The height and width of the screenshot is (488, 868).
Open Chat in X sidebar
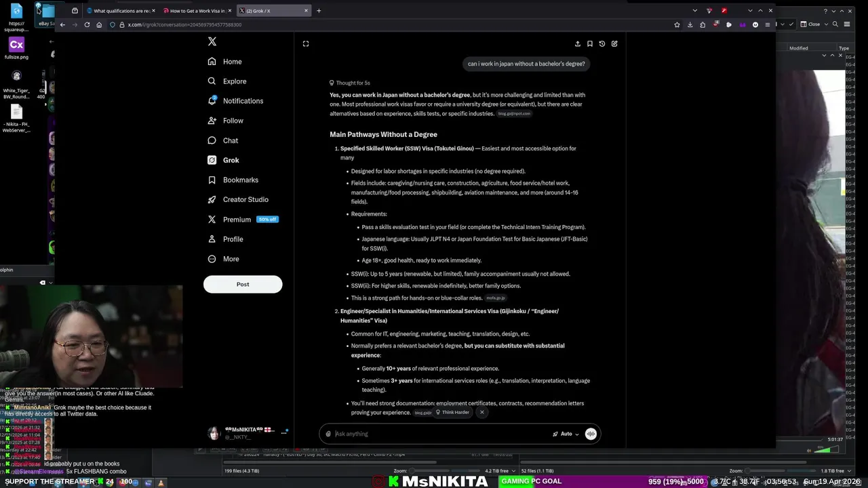[223, 140]
